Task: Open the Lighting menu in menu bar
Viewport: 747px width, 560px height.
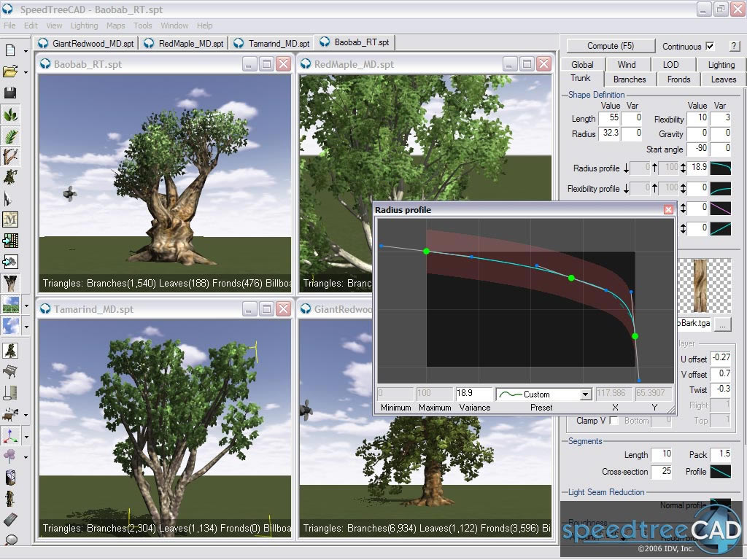Action: 85,26
